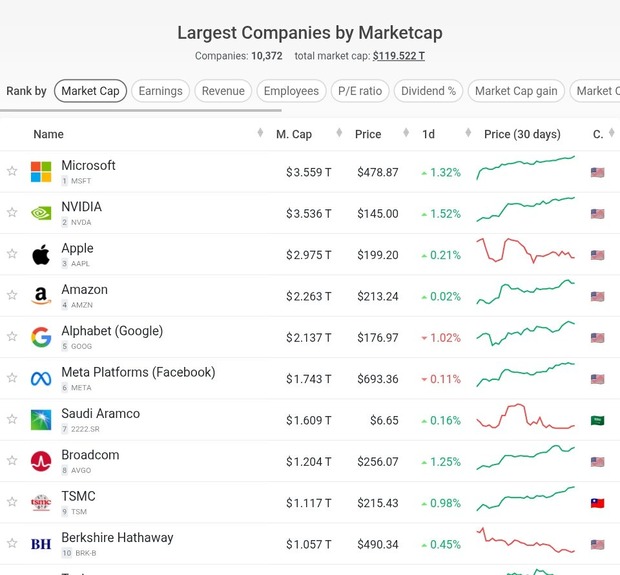Sort by the 1d change column
Screen dimensions: 620x575
428,134
